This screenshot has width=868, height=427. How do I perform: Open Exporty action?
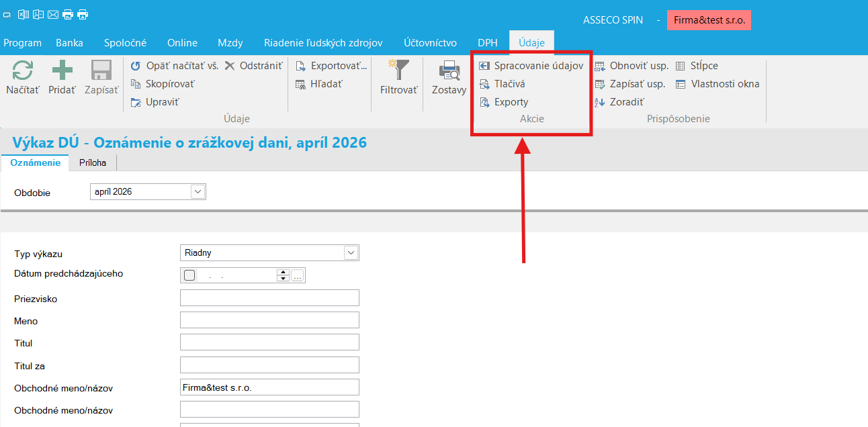tap(504, 102)
